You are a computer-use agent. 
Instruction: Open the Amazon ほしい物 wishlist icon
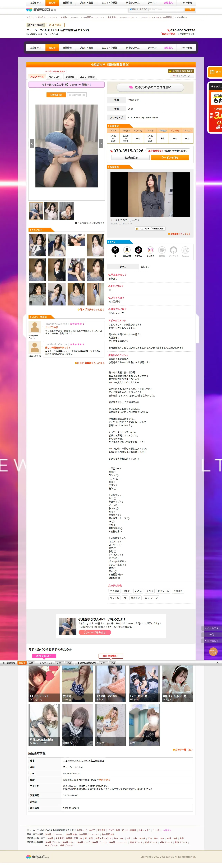point(127,250)
